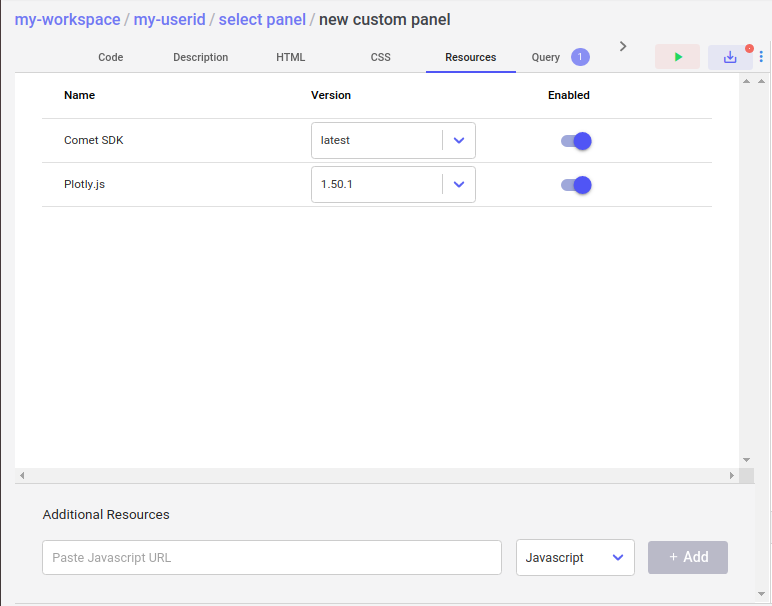The image size is (772, 606).
Task: Open the HTML tab
Action: (x=290, y=57)
